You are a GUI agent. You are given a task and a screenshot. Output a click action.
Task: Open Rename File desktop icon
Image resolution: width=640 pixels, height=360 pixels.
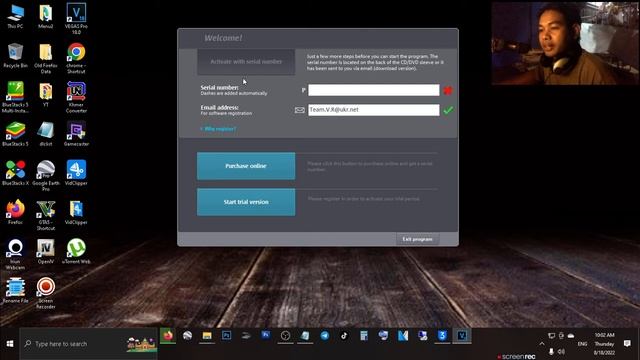[x=15, y=291]
